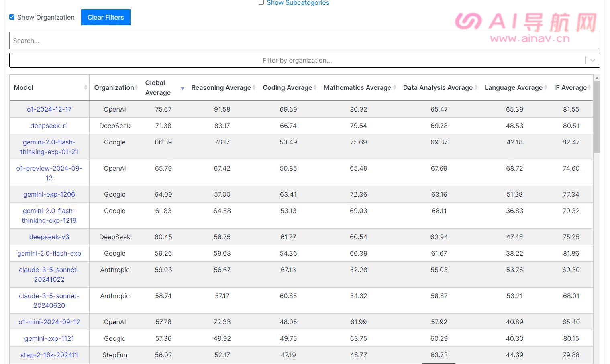This screenshot has width=610, height=364.
Task: Open gemini-2.0-flash-thinking-exp-01-21 link
Action: click(x=49, y=147)
